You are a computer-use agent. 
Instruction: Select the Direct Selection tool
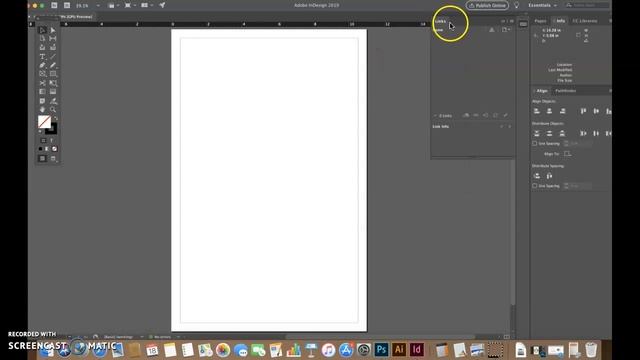coord(53,30)
